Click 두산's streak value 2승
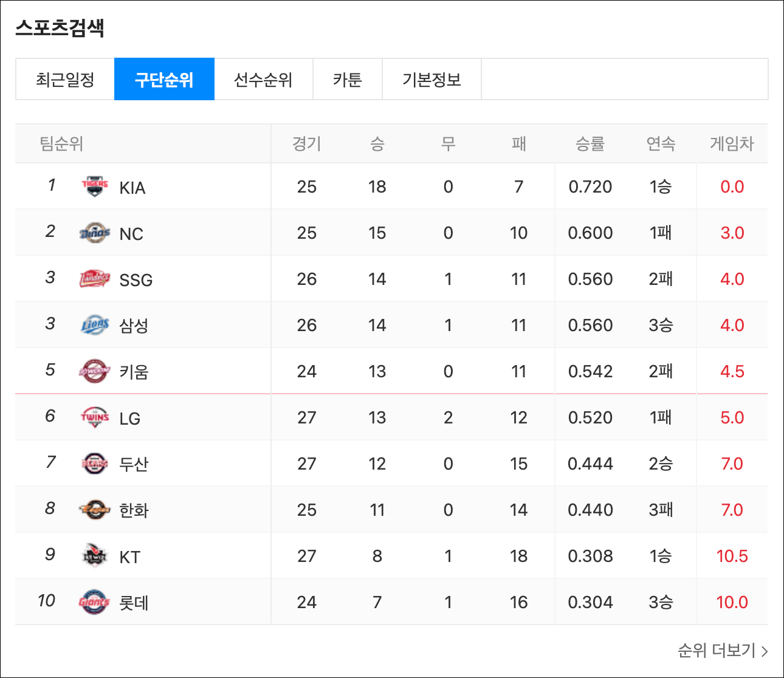 pos(661,464)
